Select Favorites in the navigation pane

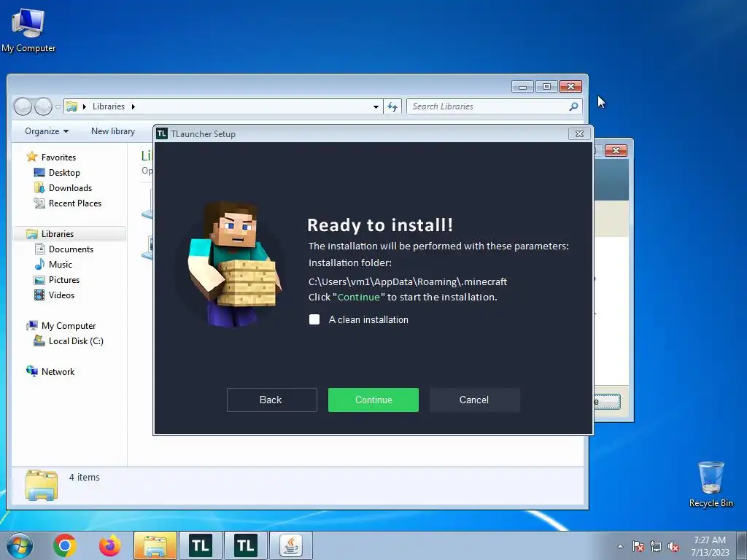tap(58, 157)
